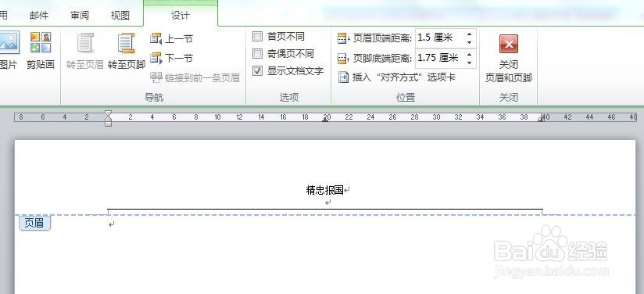Edit header top distance field 1.5 厘米
The width and height of the screenshot is (644, 294).
(439, 38)
